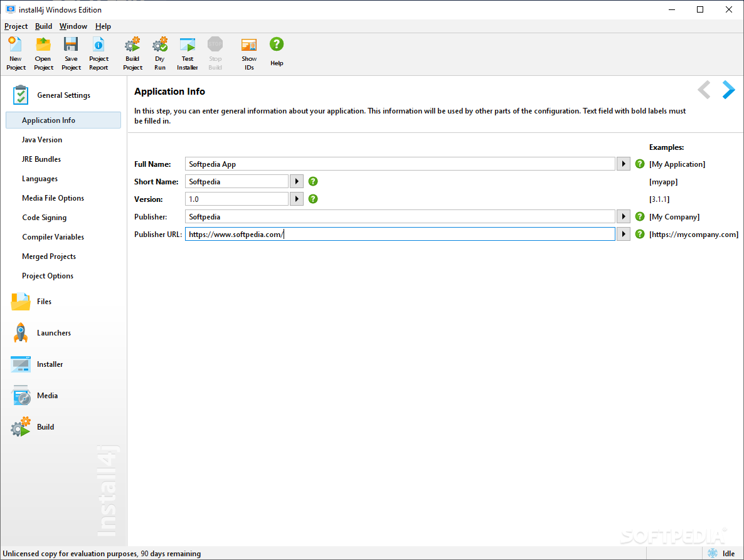Viewport: 744px width, 560px height.
Task: Expand variable menu for Short Name
Action: point(297,181)
